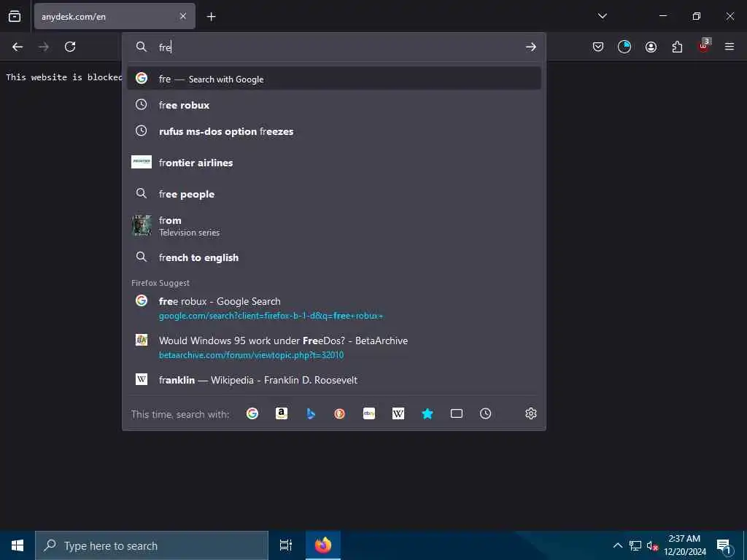Open the Firefox hamburger menu
This screenshot has width=747, height=560.
coord(729,47)
